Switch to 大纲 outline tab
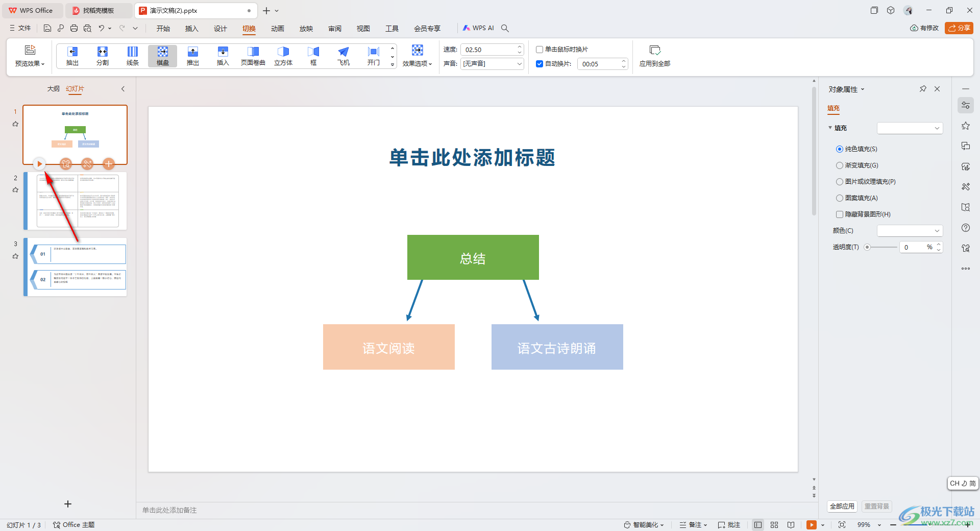 tap(54, 89)
